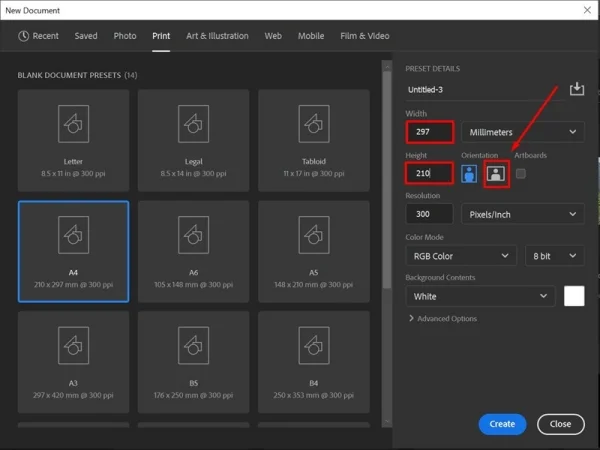The height and width of the screenshot is (450, 600).
Task: Switch to the Art & Illustration tab
Action: pyautogui.click(x=217, y=36)
